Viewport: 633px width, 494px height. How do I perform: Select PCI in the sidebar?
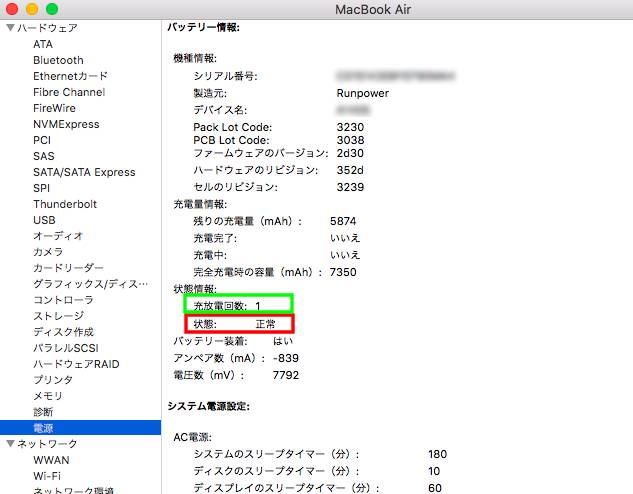[42, 140]
